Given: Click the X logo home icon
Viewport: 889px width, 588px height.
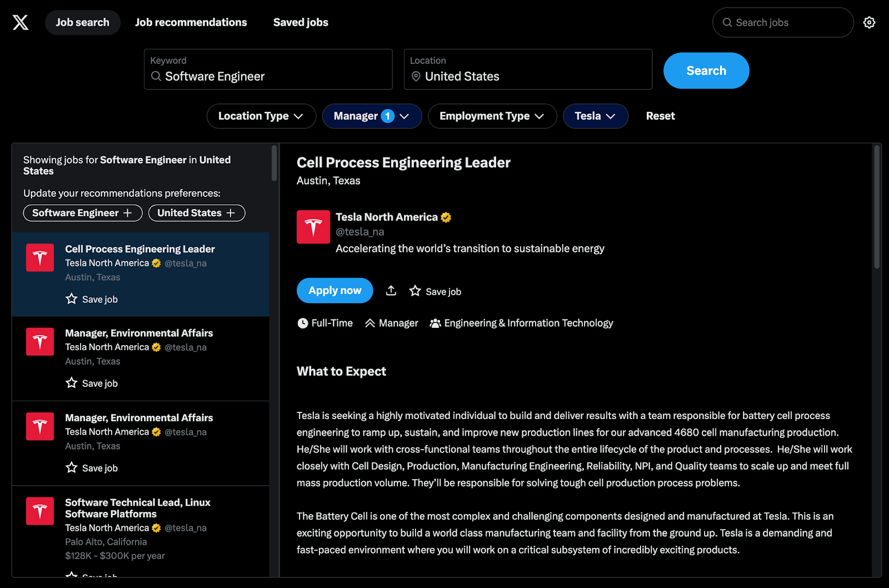Looking at the screenshot, I should point(21,22).
